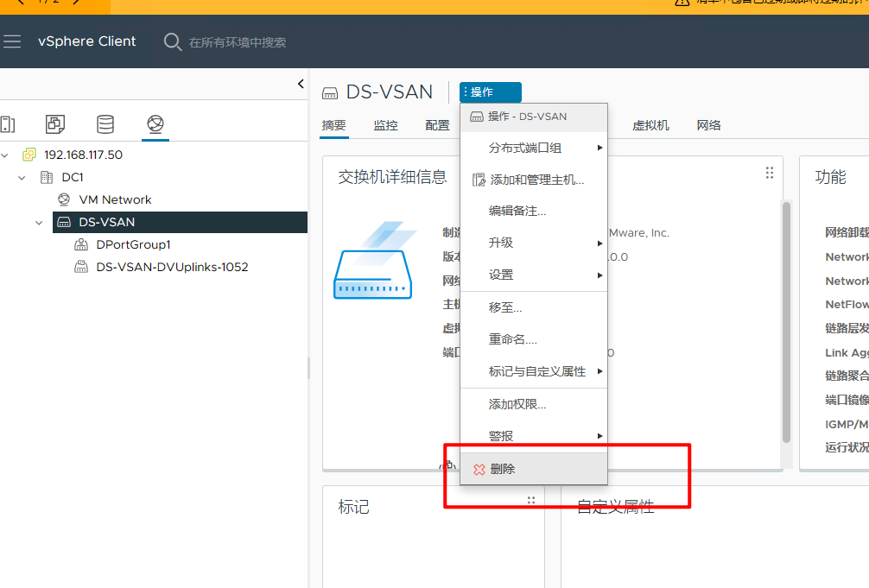This screenshot has width=869, height=588.
Task: Collapse the DS-VSAN switch tree node
Action: click(39, 223)
